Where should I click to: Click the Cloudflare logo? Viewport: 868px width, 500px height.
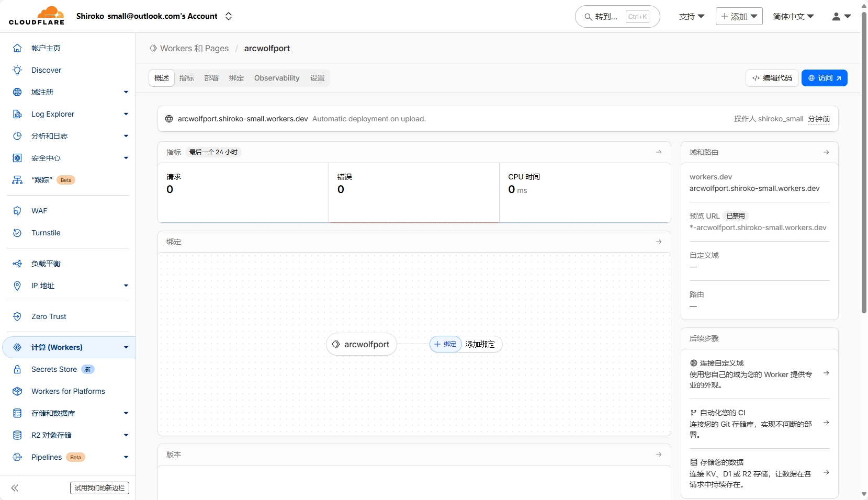(x=37, y=16)
